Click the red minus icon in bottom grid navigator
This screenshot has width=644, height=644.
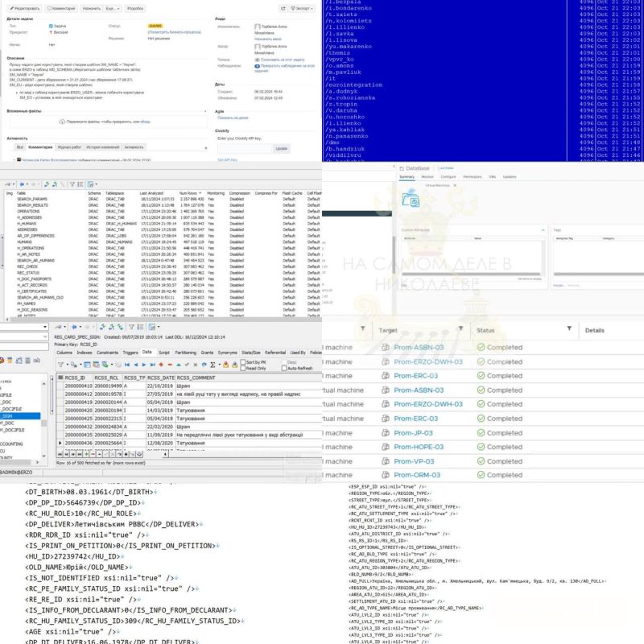(93, 454)
